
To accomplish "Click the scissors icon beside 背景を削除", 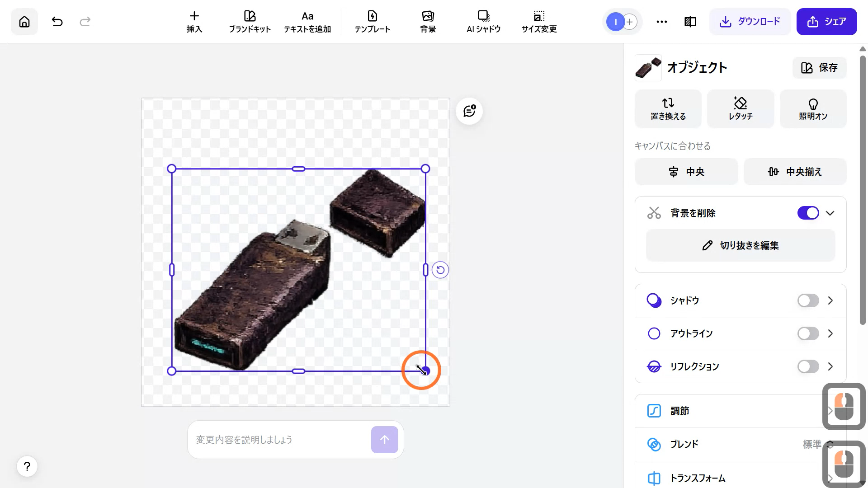I will pos(654,213).
